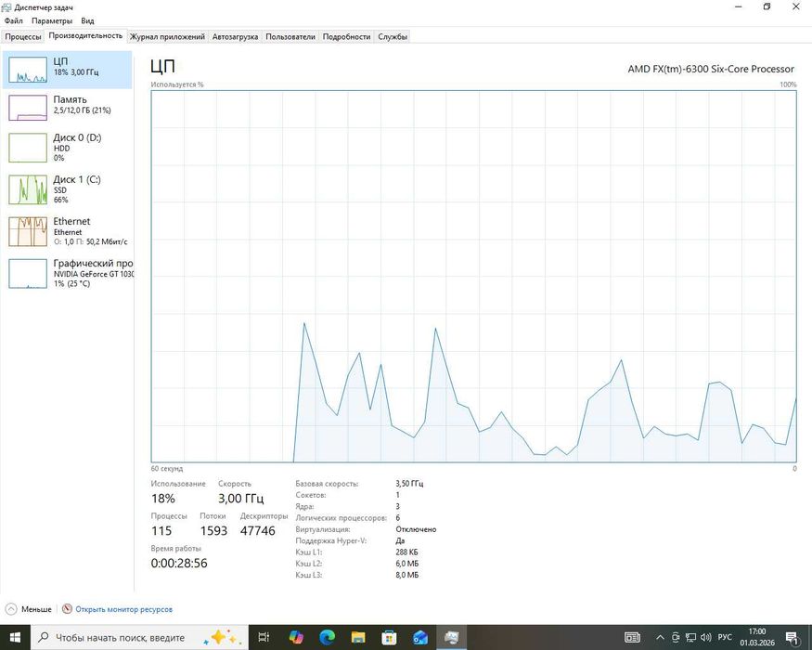Show hidden tray icons chevron

pos(660,637)
